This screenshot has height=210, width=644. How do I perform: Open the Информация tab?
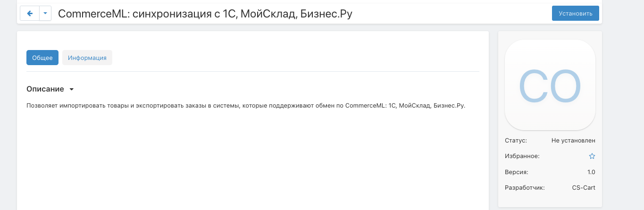click(87, 58)
